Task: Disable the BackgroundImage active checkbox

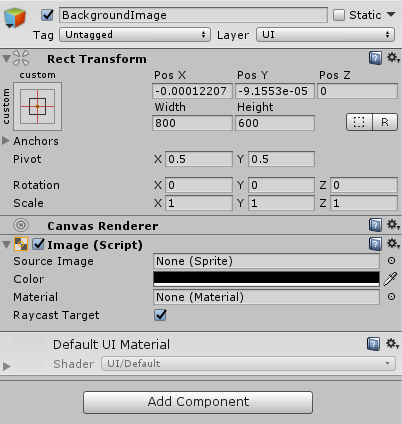Action: 47,15
